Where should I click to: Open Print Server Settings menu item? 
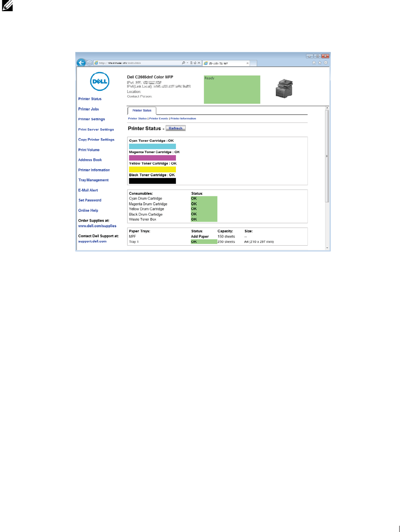pyautogui.click(x=96, y=129)
